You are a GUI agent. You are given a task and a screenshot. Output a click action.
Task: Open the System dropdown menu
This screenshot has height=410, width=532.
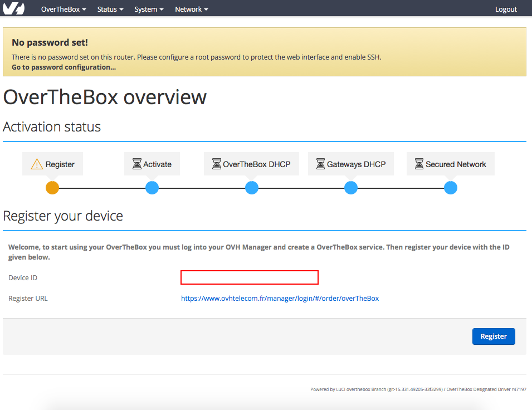(148, 8)
